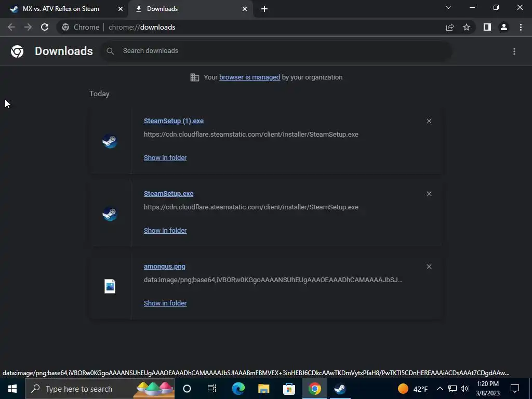Open Chrome's three-dot main menu

(521, 27)
